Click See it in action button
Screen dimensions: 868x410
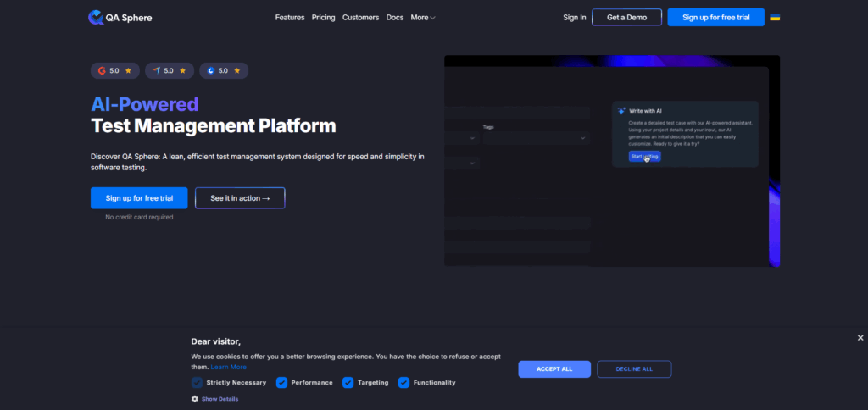[x=240, y=198]
